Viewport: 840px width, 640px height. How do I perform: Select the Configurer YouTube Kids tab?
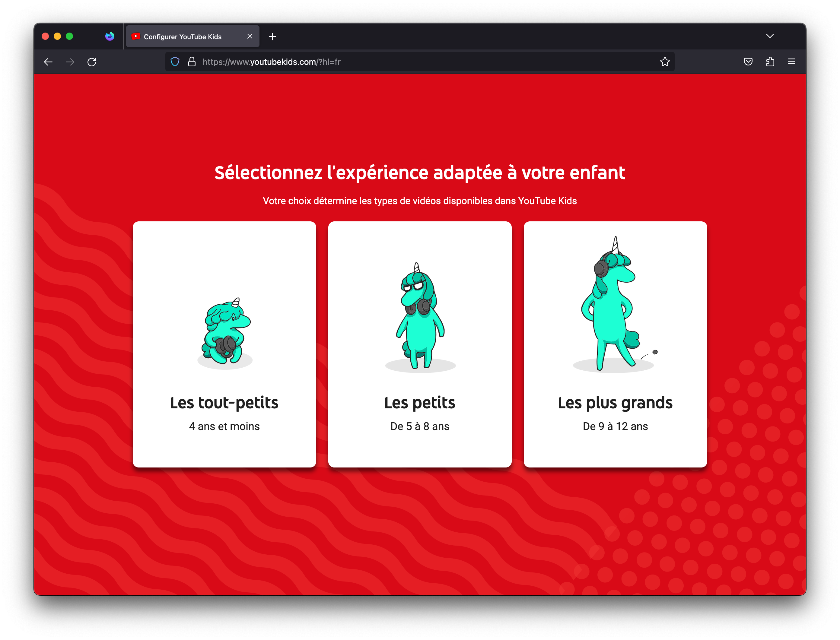[x=193, y=36]
